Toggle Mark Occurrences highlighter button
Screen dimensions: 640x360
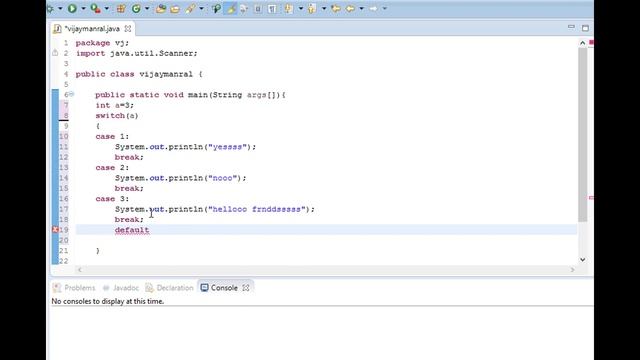[x=231, y=8]
